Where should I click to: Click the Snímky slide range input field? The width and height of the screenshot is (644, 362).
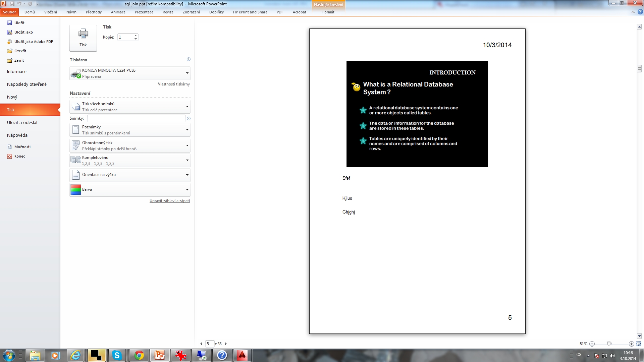[136, 118]
